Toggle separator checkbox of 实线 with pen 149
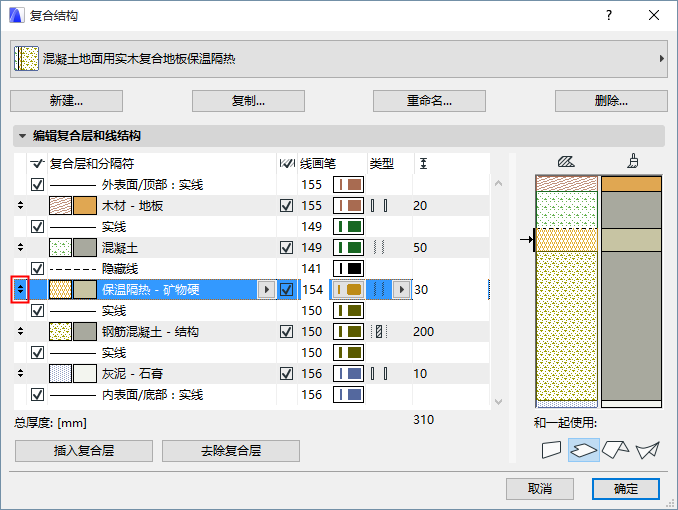 pyautogui.click(x=38, y=227)
